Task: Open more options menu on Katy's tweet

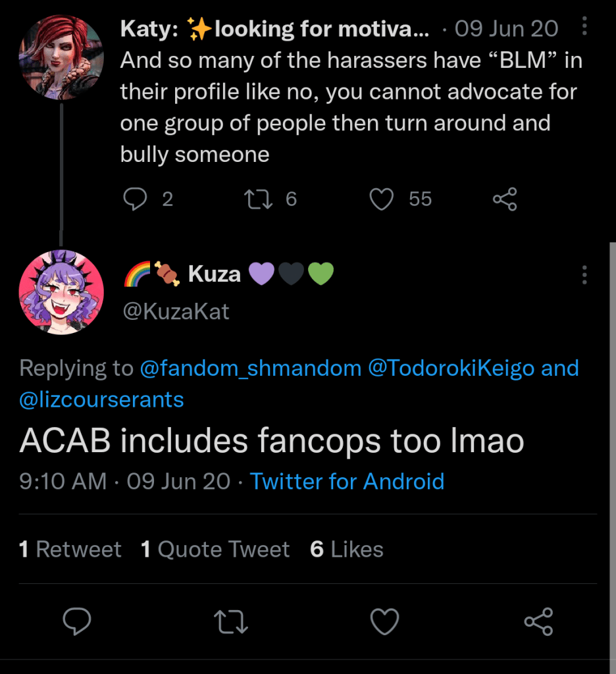Action: coord(585,28)
